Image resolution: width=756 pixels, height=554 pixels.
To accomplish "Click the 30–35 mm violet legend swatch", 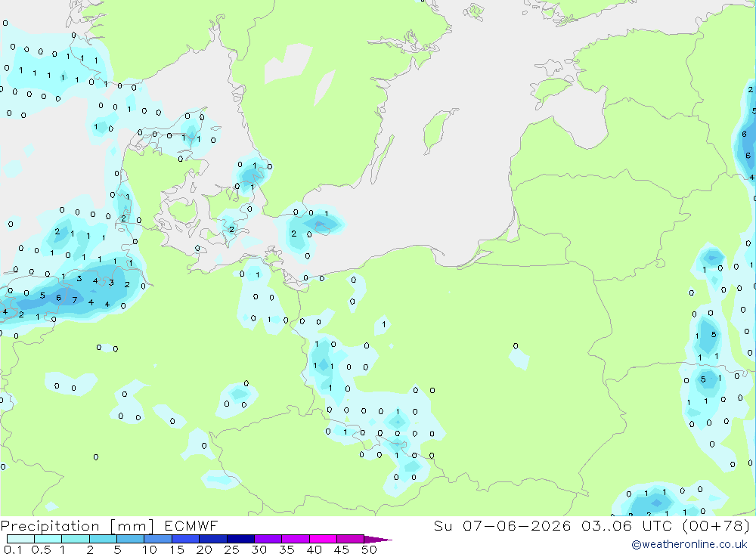I will [268, 539].
